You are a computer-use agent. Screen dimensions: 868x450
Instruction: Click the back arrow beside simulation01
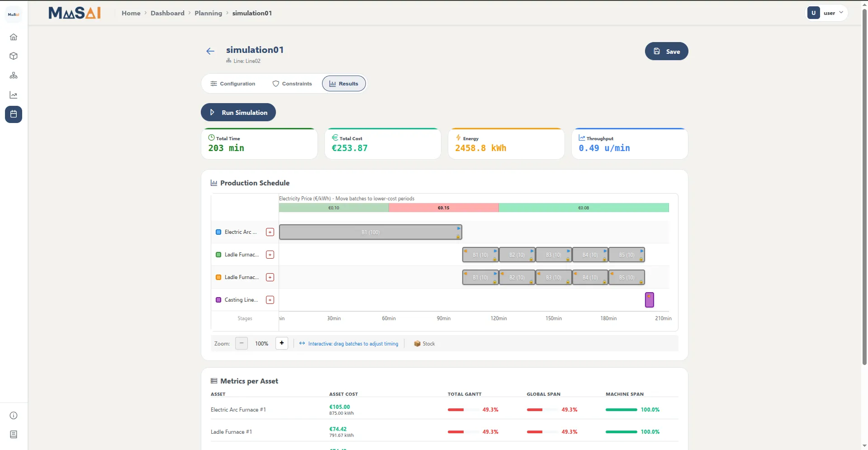click(210, 51)
